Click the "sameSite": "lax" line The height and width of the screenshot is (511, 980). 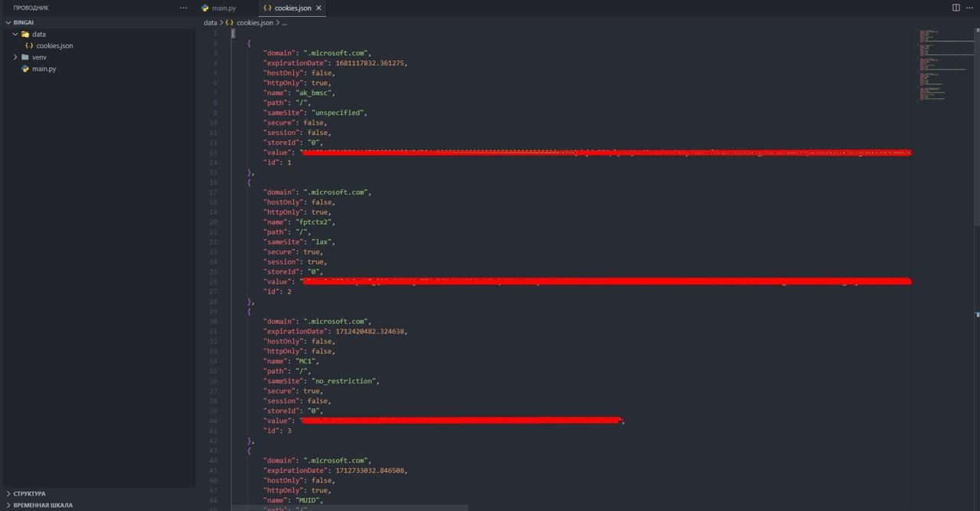pos(299,242)
